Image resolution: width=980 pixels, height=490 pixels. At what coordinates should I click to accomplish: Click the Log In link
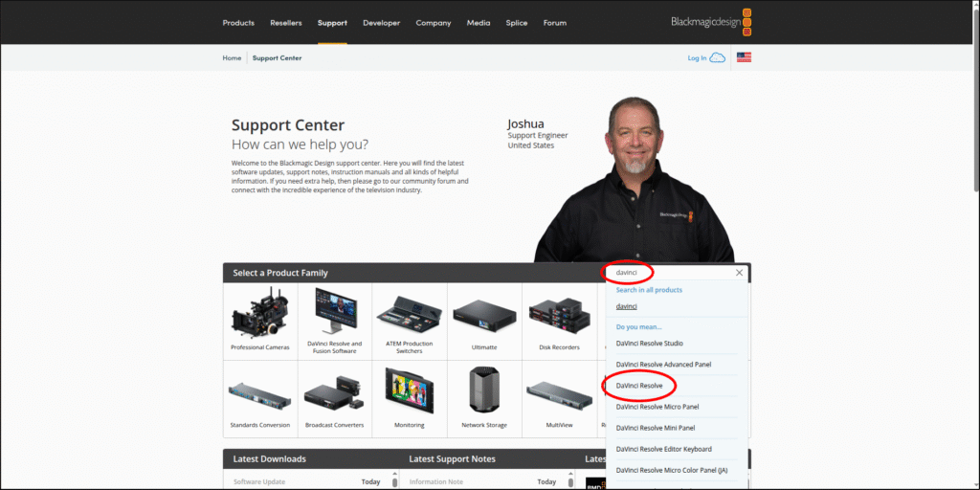tap(697, 58)
